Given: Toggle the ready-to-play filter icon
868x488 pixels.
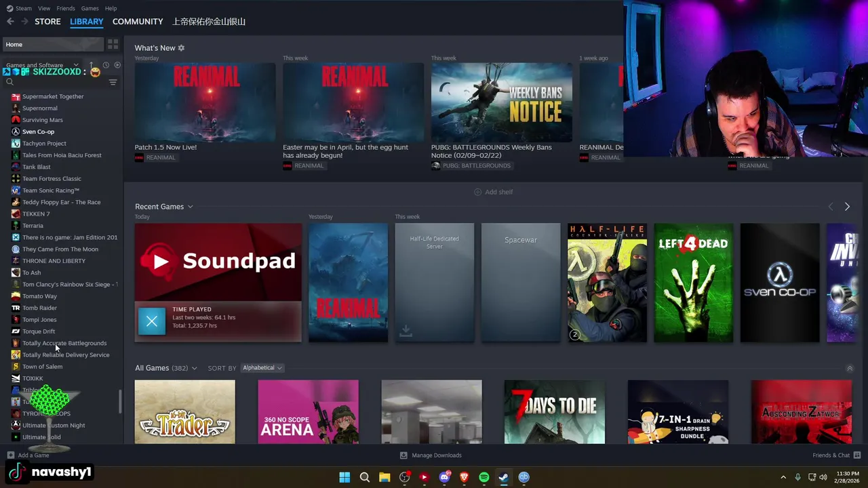Looking at the screenshot, I should 117,65.
